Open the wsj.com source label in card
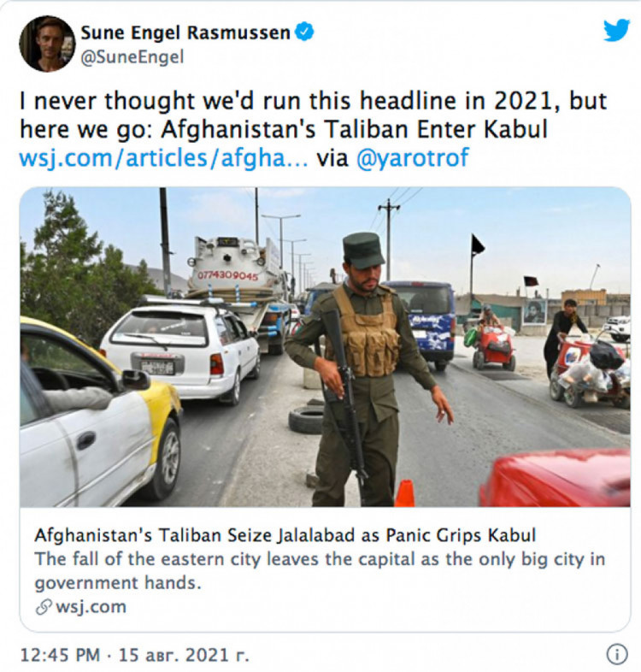Viewport: 641px width, 672px height. pyautogui.click(x=91, y=607)
